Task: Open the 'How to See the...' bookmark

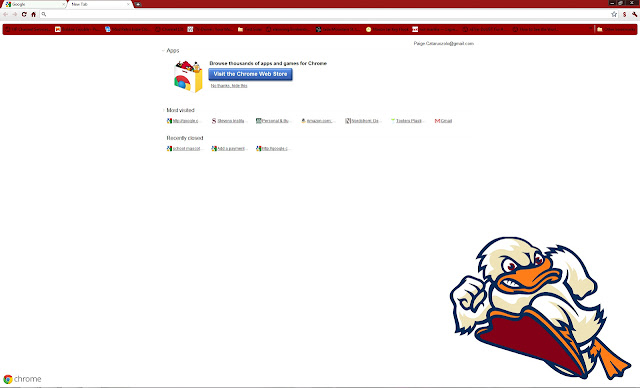Action: click(x=536, y=29)
